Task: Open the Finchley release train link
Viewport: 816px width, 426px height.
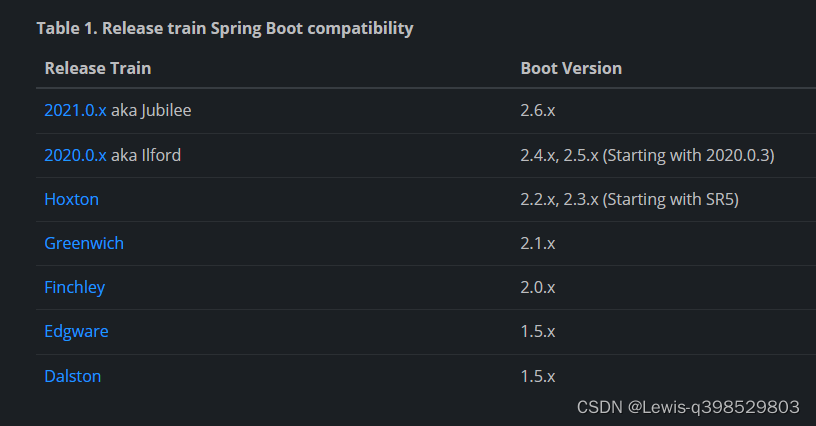Action: pos(74,288)
